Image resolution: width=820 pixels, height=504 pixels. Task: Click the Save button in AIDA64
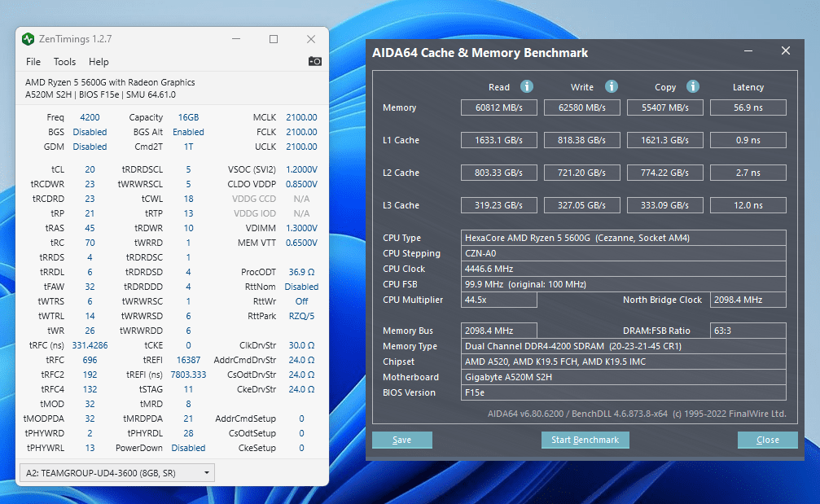pos(402,440)
